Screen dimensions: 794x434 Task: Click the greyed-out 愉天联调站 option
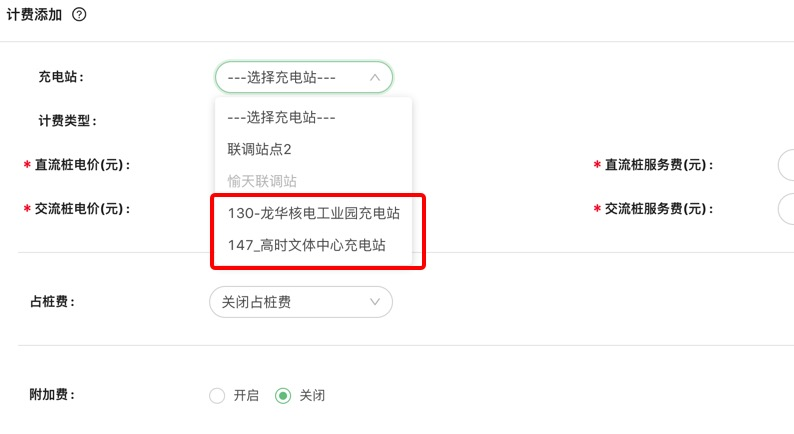[x=262, y=181]
